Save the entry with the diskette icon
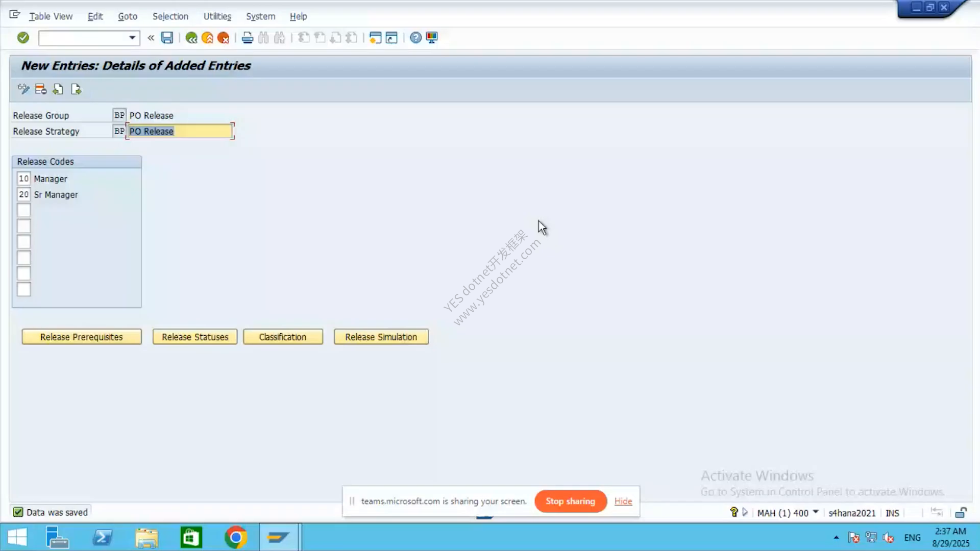 (167, 38)
